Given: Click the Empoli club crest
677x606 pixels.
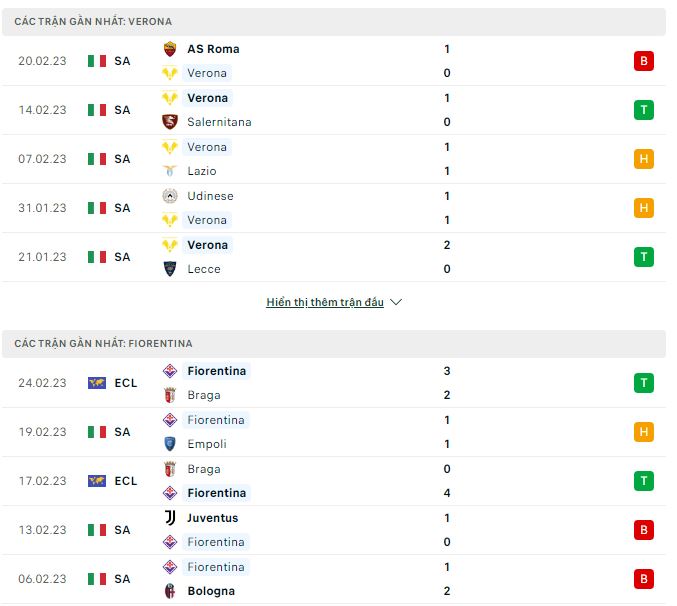Looking at the screenshot, I should click(x=170, y=444).
